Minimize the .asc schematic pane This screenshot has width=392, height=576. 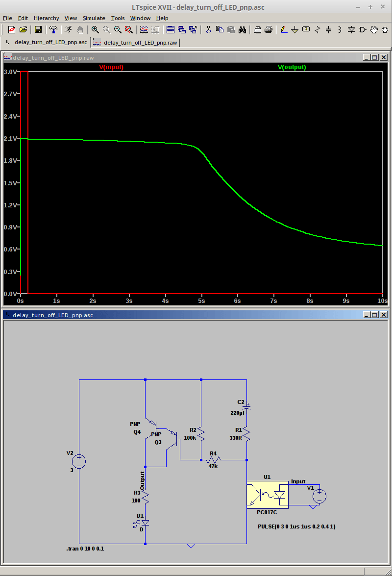click(367, 315)
